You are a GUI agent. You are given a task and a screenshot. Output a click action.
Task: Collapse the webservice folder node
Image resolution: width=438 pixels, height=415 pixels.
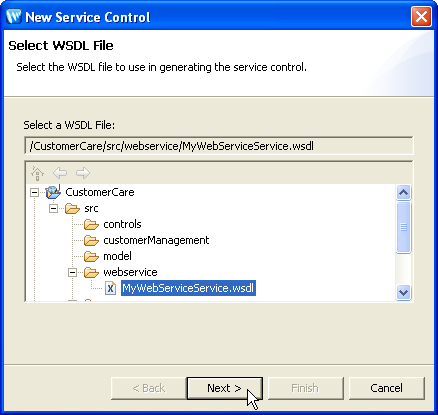coord(72,273)
